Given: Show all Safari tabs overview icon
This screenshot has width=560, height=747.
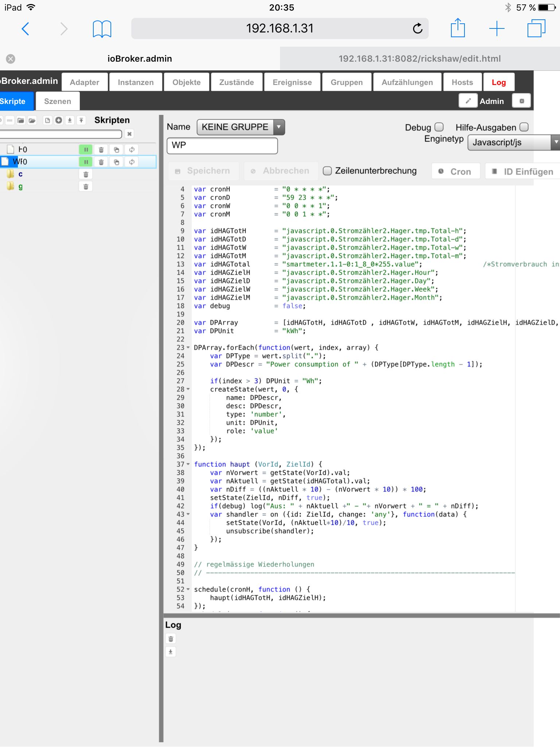Looking at the screenshot, I should 536,28.
